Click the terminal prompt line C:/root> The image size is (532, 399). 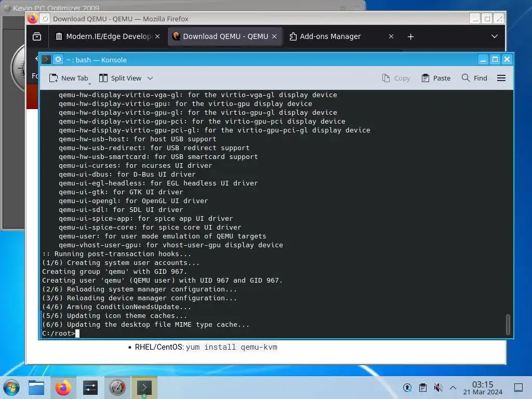point(58,334)
